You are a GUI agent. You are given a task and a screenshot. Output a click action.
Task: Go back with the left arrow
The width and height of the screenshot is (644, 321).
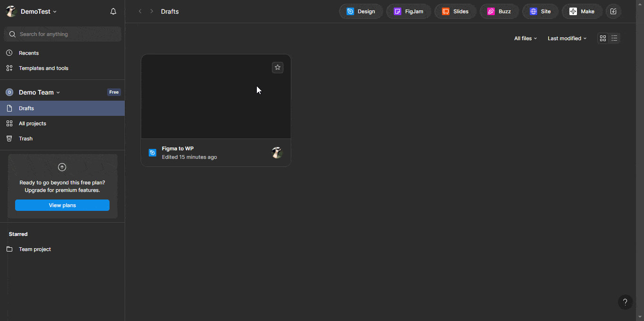tap(140, 11)
